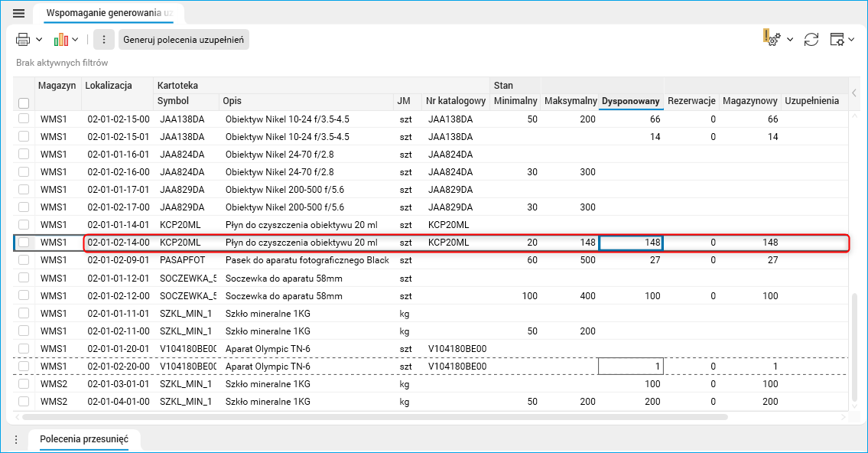Viewport: 868px width, 453px height.
Task: Expand the side panel chevron at right
Action: pyautogui.click(x=854, y=93)
